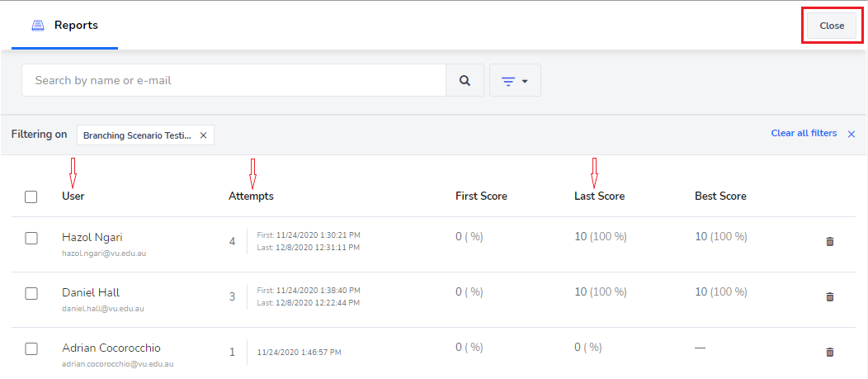Remove the Branching Scenario filter chip
The width and height of the screenshot is (868, 379).
click(203, 135)
